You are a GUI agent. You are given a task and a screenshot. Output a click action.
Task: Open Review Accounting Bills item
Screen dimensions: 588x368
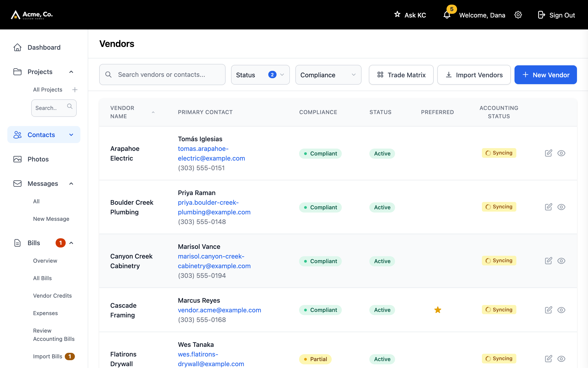click(x=54, y=335)
